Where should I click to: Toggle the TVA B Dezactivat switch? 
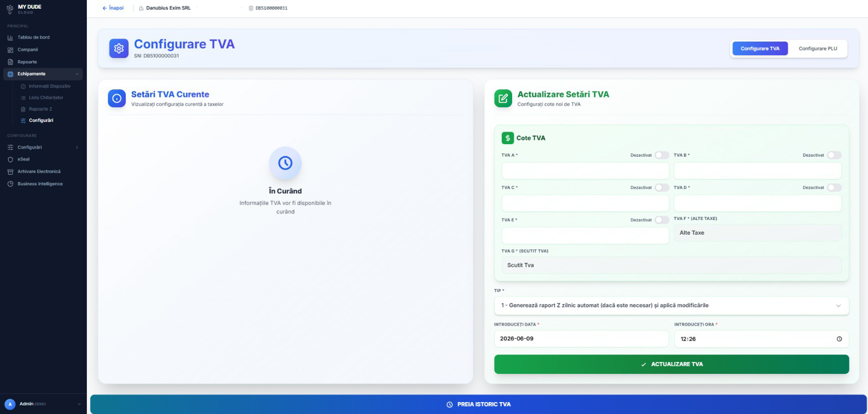834,155
